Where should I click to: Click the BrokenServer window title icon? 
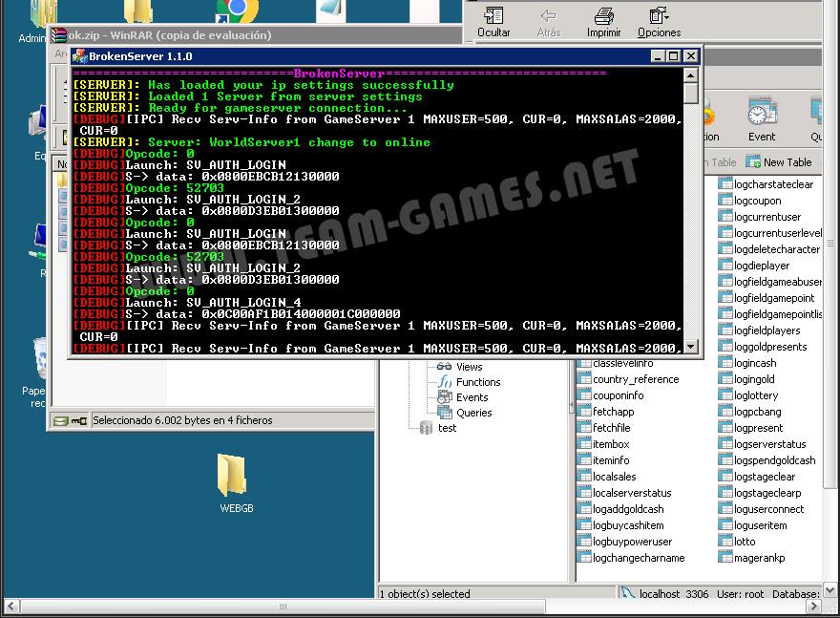pos(80,55)
